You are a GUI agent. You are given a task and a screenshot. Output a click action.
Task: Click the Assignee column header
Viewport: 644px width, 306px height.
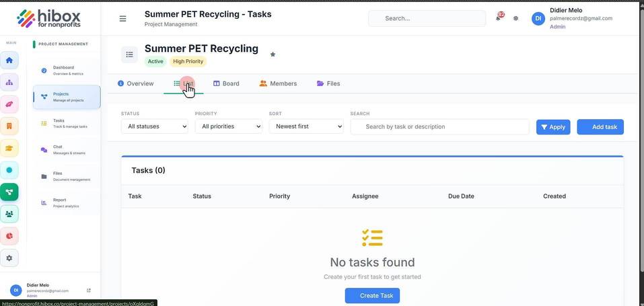point(365,196)
